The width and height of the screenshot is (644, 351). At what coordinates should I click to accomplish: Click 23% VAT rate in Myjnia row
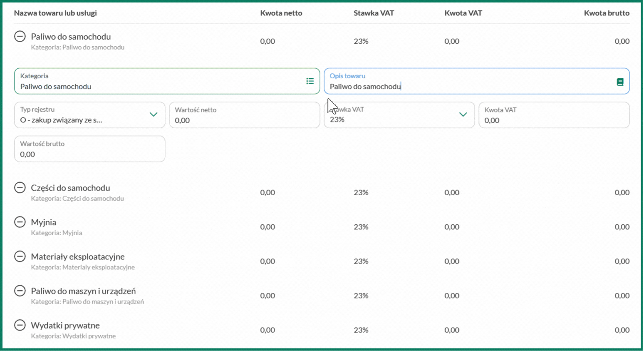(361, 227)
